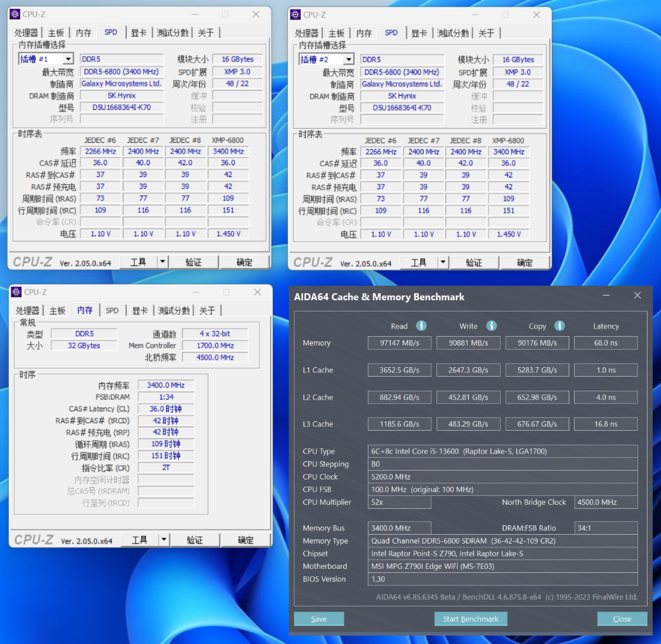Switch to 处理器 tab in slot #1 window
The image size is (661, 644).
26,33
